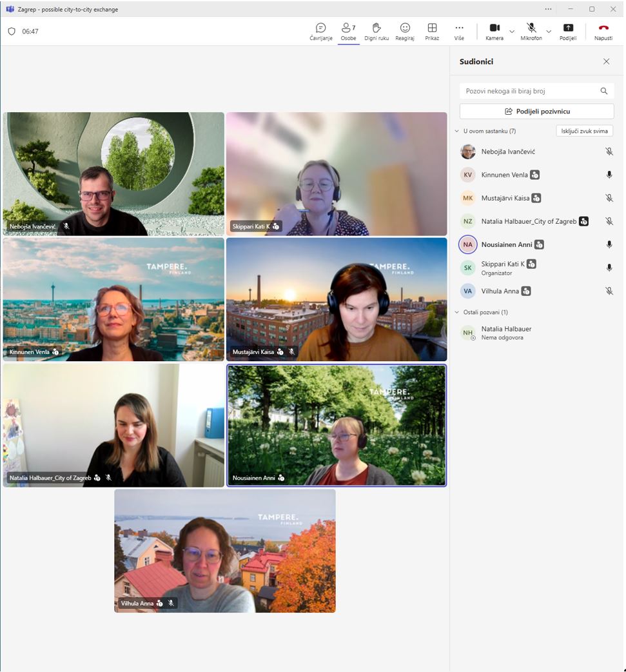
Task: Click the Isključi zvuk svima button
Action: tap(584, 131)
